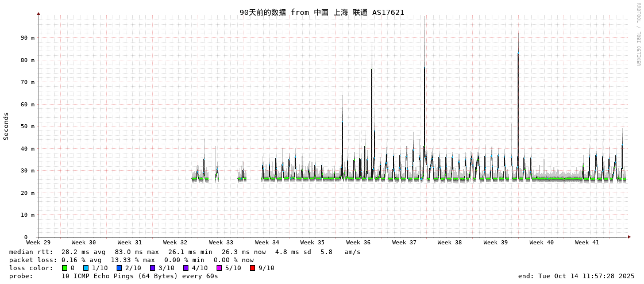Click the Seconds y-axis title
The image size is (644, 284).
pos(6,126)
